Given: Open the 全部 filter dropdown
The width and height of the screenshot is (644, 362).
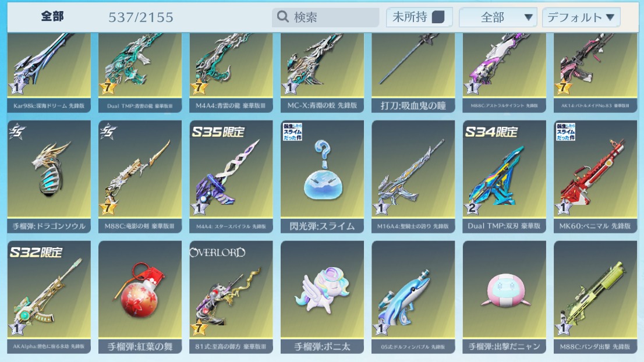Looking at the screenshot, I should click(x=498, y=17).
